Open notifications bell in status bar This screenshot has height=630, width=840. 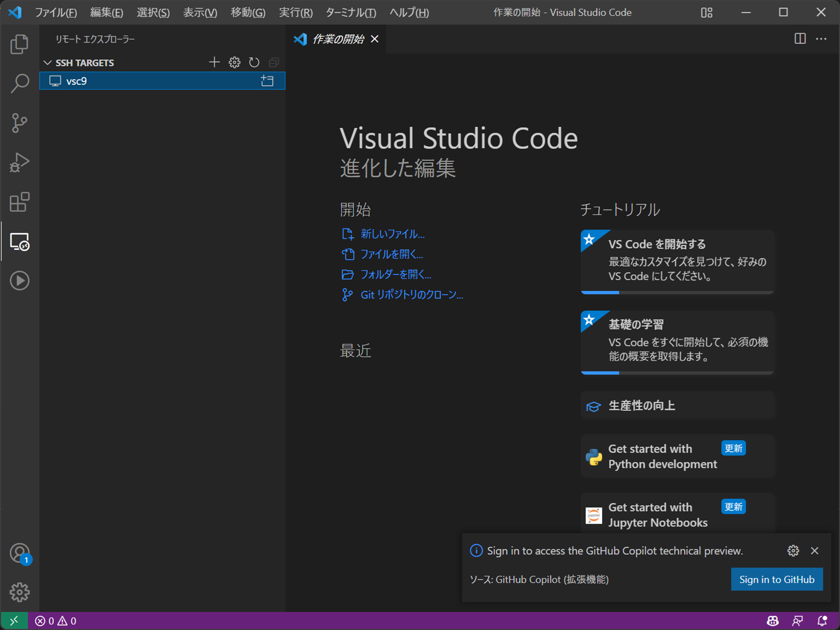tap(822, 620)
